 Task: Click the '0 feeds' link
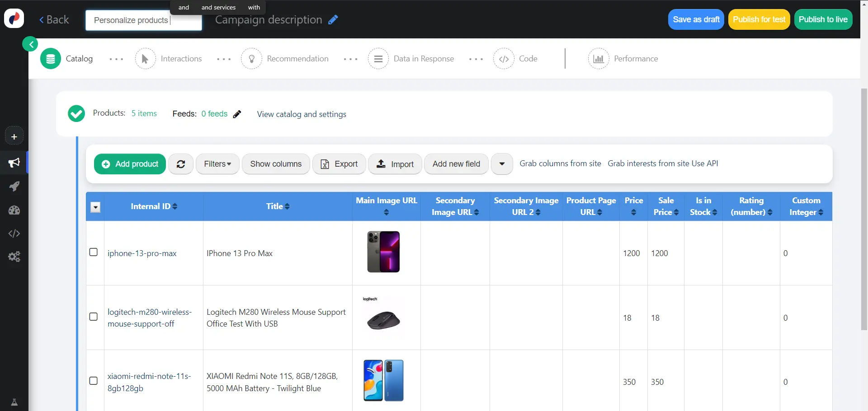click(214, 114)
